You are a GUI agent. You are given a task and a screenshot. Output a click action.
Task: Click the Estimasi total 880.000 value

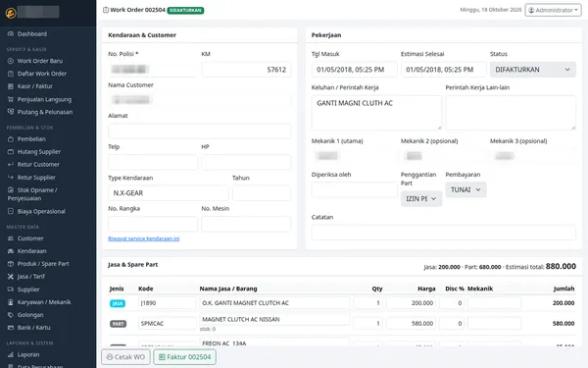pos(561,266)
